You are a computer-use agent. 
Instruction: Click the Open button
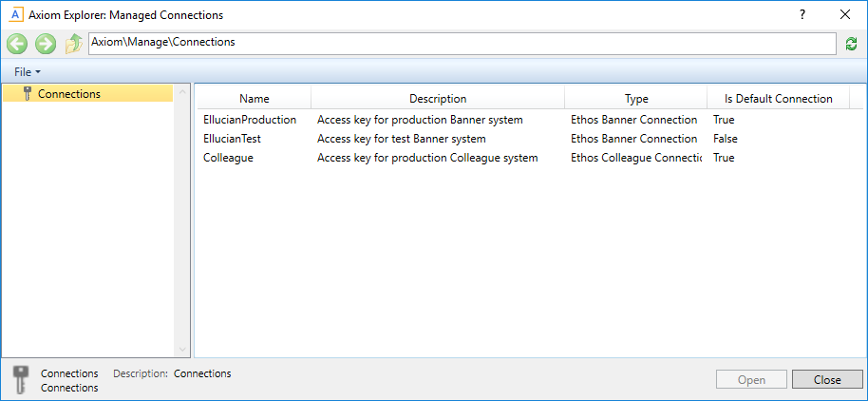click(x=750, y=379)
